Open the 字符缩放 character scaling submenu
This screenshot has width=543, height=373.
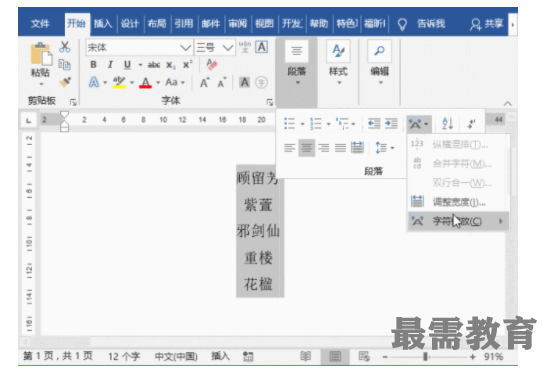tap(458, 221)
